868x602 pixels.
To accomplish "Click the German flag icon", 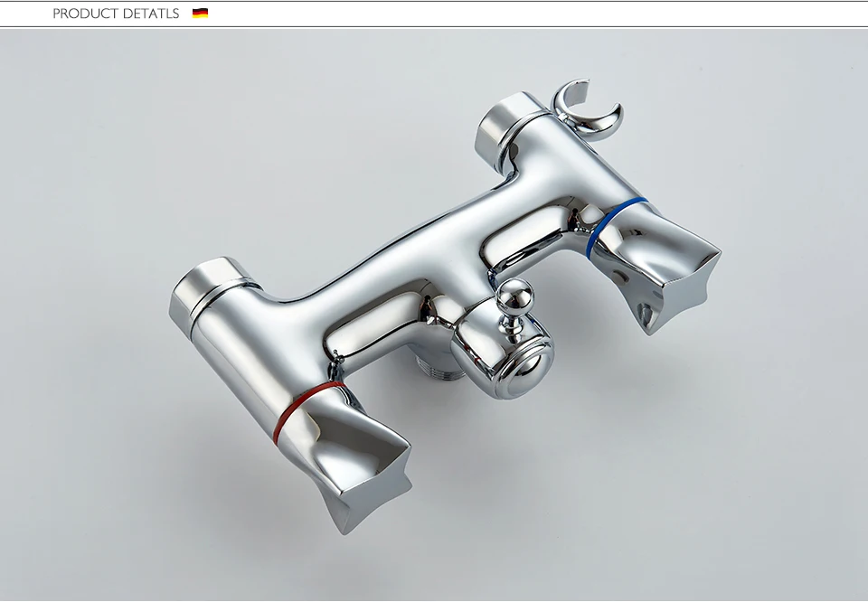I will tap(200, 14).
